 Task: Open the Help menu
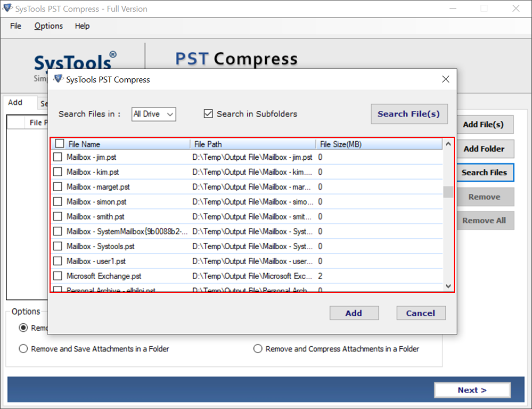(82, 26)
